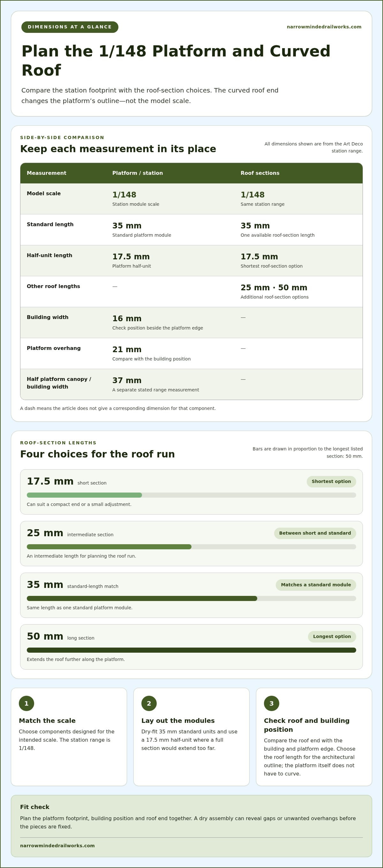Select the "Between short and standard" badge

[315, 533]
